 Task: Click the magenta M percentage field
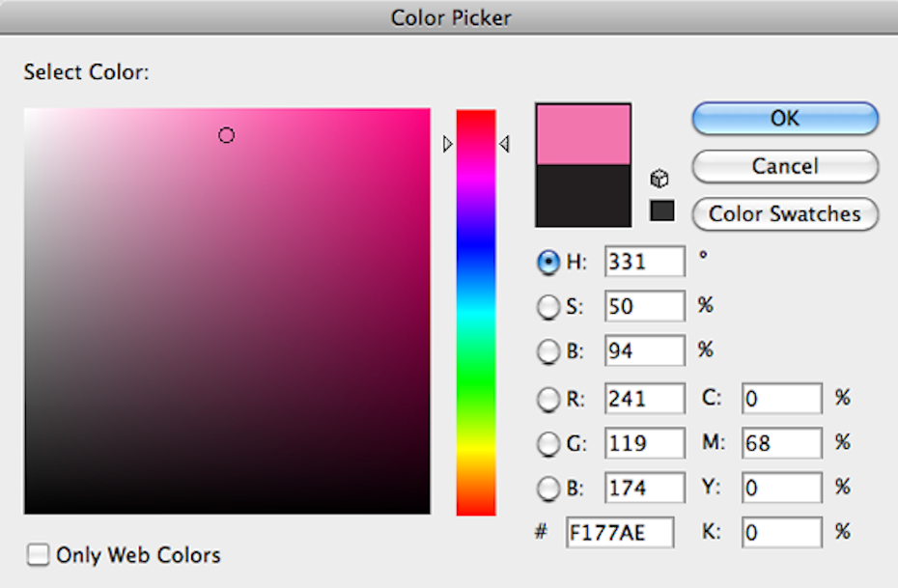(781, 443)
